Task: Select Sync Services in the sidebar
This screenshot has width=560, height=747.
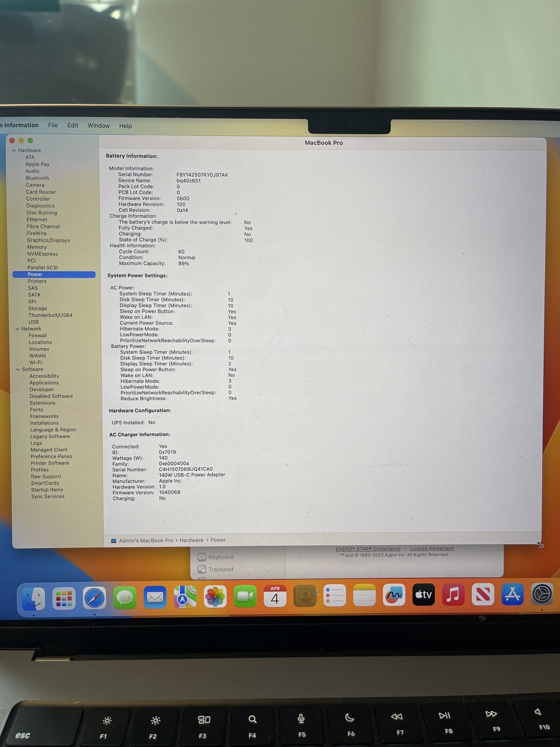Action: click(48, 496)
